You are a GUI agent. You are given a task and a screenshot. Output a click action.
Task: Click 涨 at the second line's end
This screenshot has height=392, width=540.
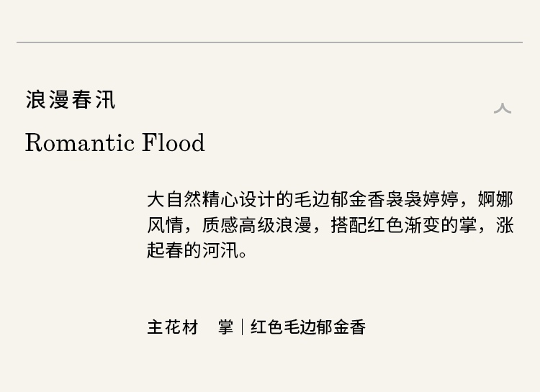(x=505, y=224)
